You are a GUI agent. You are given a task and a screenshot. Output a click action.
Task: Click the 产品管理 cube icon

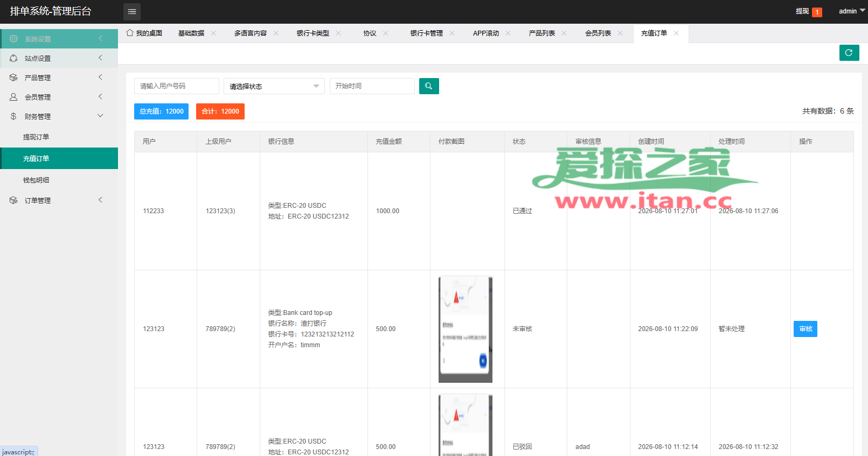pos(13,78)
